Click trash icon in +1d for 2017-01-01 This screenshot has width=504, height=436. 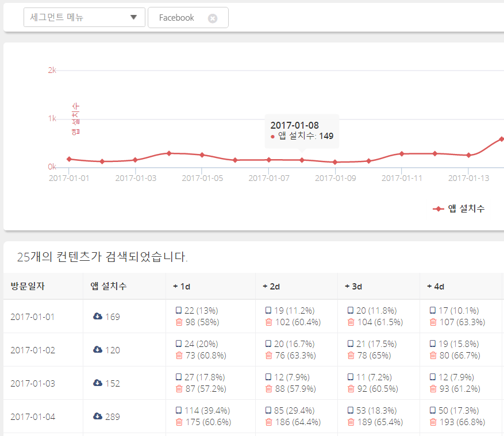[179, 322]
